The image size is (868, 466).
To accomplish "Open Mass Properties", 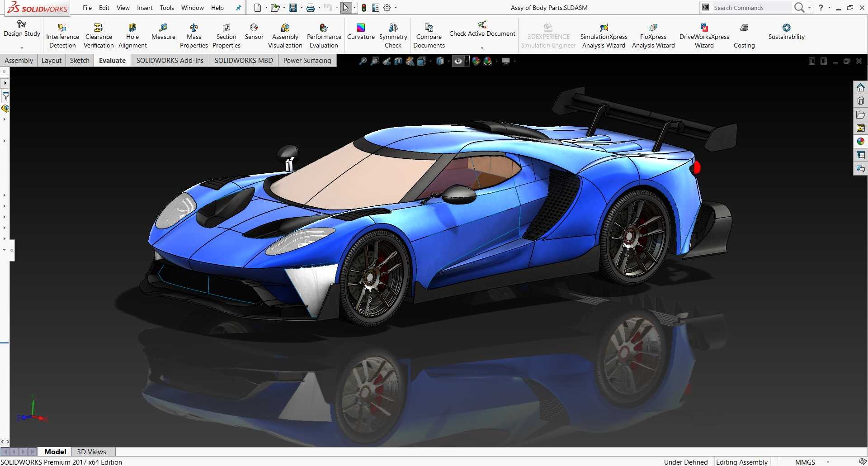I will (x=193, y=36).
